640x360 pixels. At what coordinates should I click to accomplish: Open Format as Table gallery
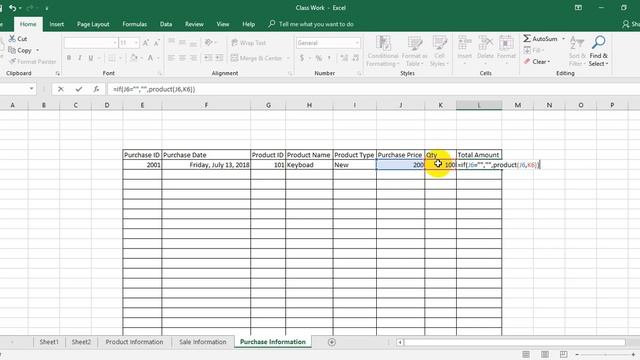click(x=415, y=51)
